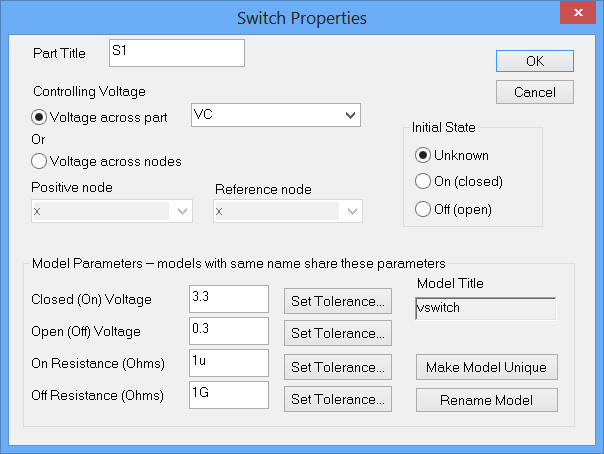Select the Voltage across nodes option
604x454 pixels.
point(40,160)
